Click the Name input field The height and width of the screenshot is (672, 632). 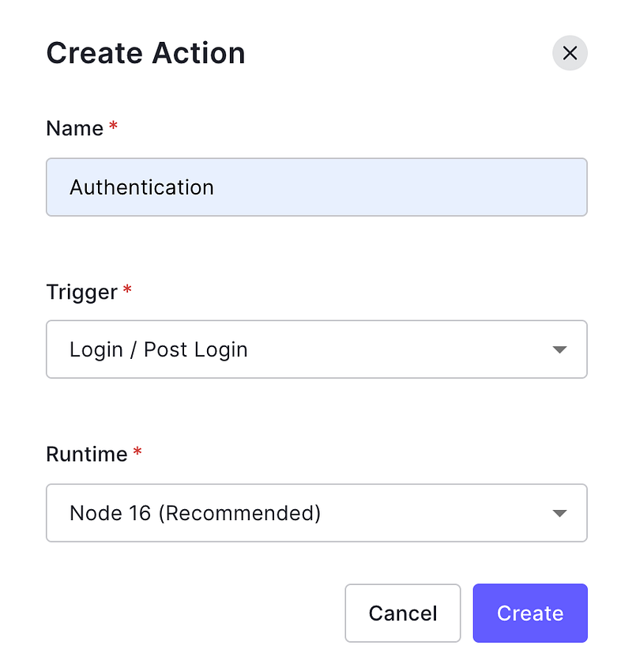tap(316, 187)
